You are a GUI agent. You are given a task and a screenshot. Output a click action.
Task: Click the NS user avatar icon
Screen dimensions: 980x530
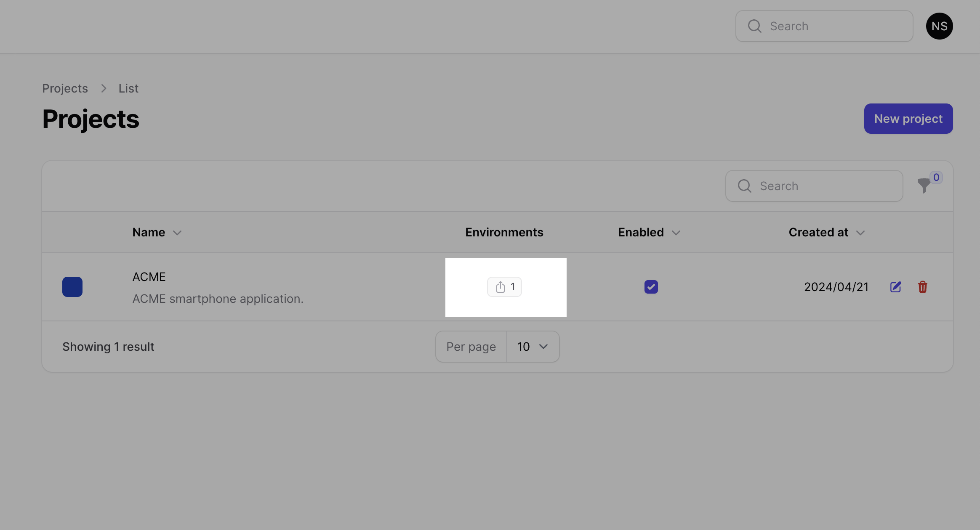point(939,26)
